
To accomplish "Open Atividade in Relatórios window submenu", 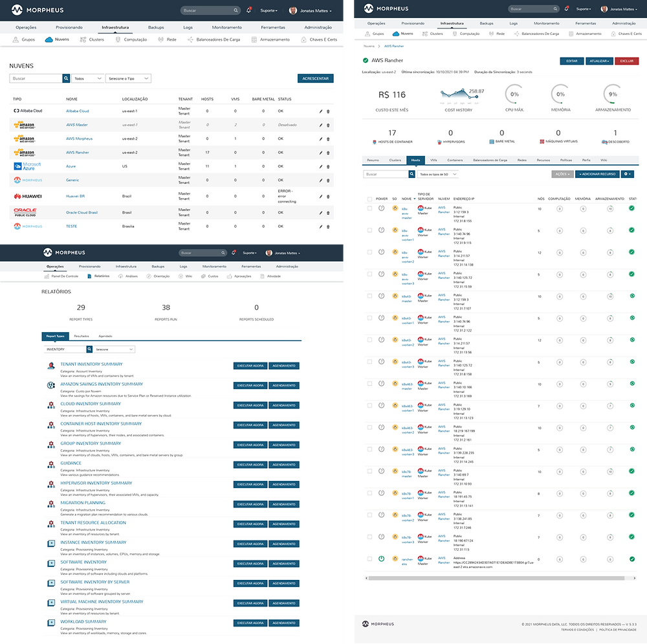I will 270,276.
